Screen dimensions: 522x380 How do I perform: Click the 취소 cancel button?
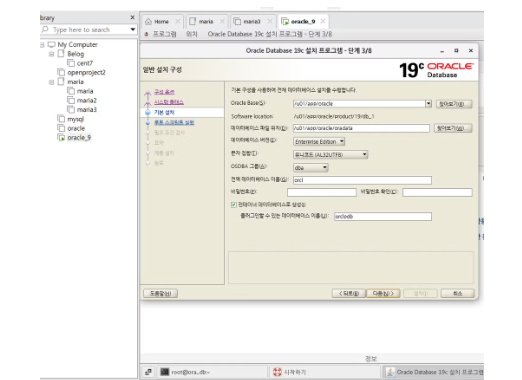[x=458, y=293]
